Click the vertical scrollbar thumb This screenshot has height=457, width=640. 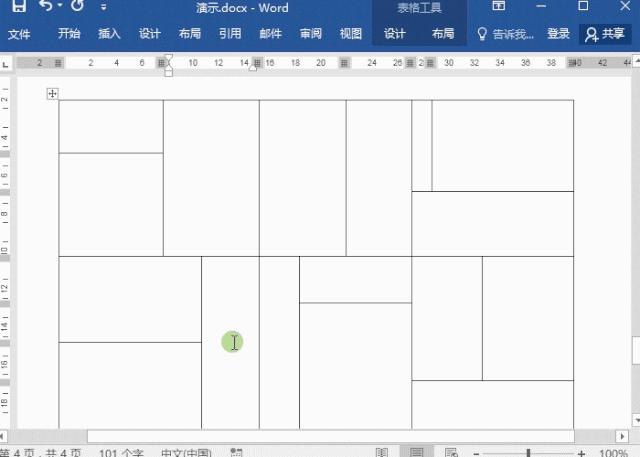[636, 350]
